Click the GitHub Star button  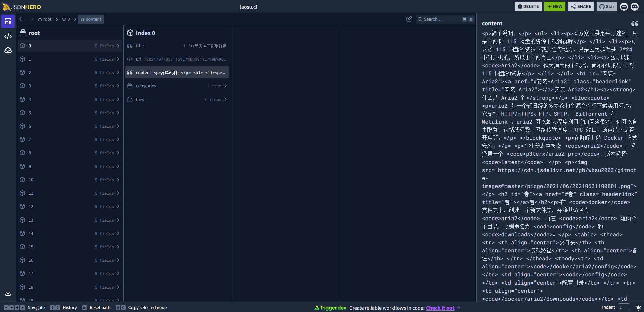coord(607,7)
